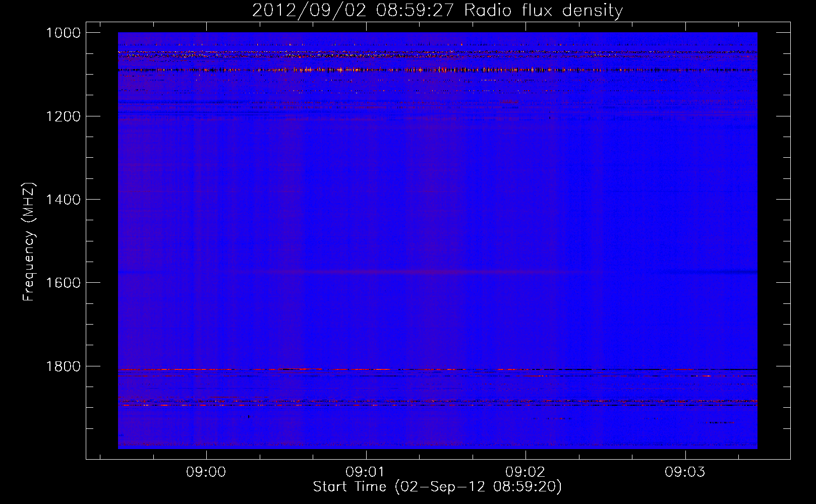Select the 1200 frequency tick label
Screen dimensions: 816x504
coord(63,116)
